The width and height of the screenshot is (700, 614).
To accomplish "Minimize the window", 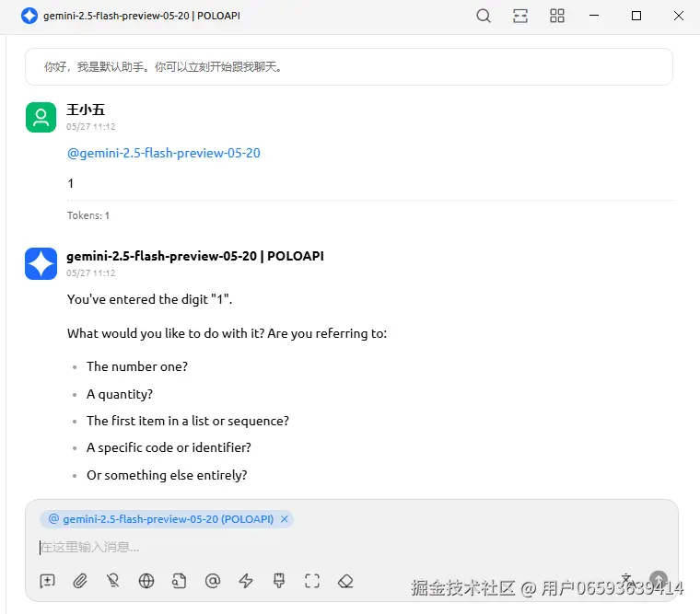I will pos(594,16).
